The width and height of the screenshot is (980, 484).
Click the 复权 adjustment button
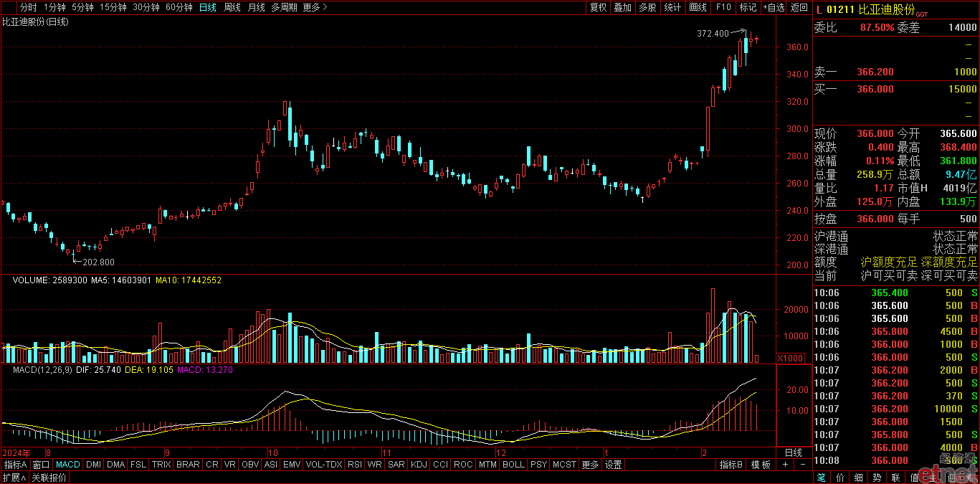598,7
